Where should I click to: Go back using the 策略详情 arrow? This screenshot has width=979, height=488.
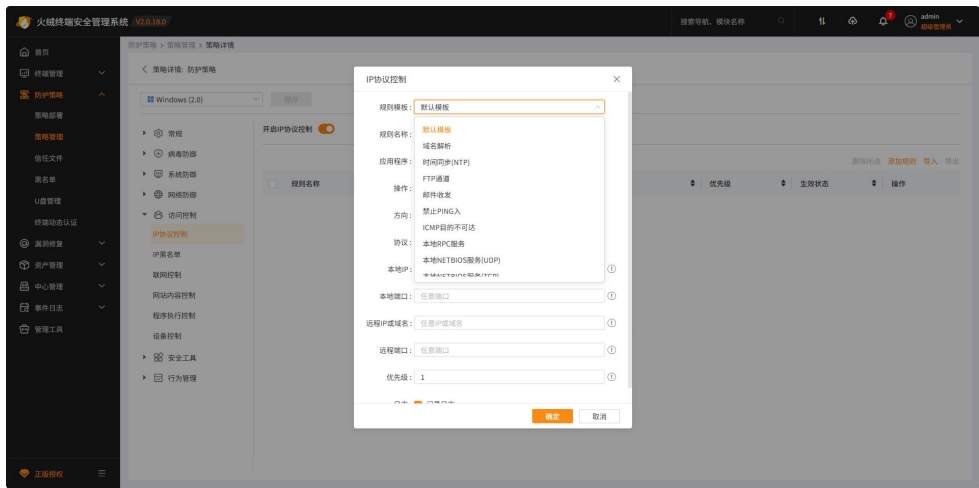(145, 70)
